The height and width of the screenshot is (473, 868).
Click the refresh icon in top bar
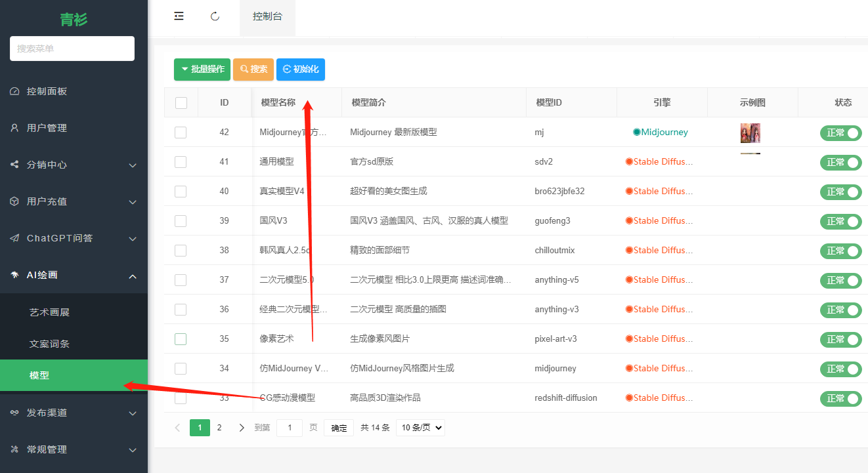click(215, 16)
